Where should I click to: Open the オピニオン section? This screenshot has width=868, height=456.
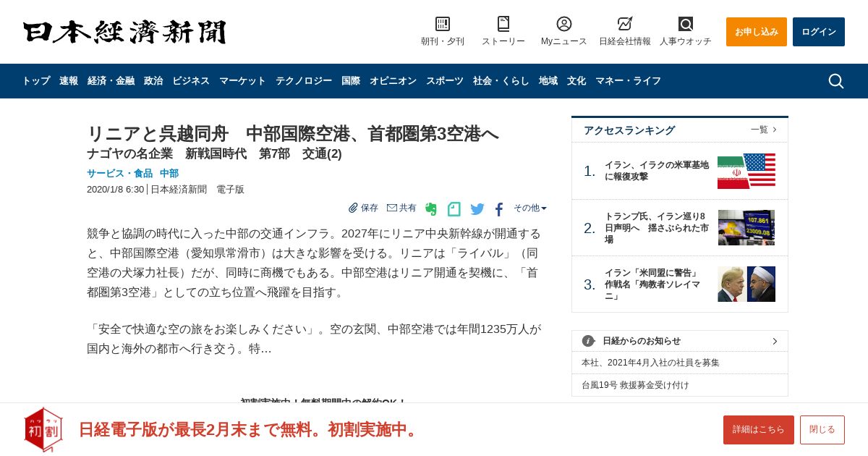pyautogui.click(x=393, y=81)
